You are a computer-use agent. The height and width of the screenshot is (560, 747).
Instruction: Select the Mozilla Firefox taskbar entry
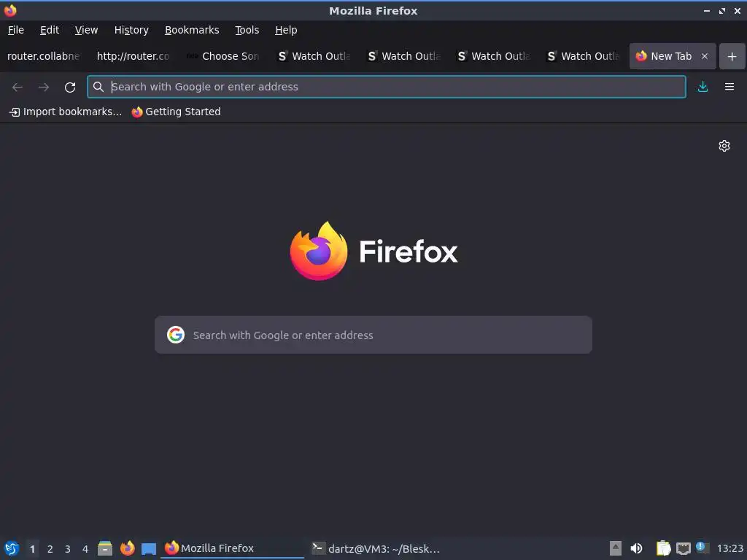click(232, 548)
